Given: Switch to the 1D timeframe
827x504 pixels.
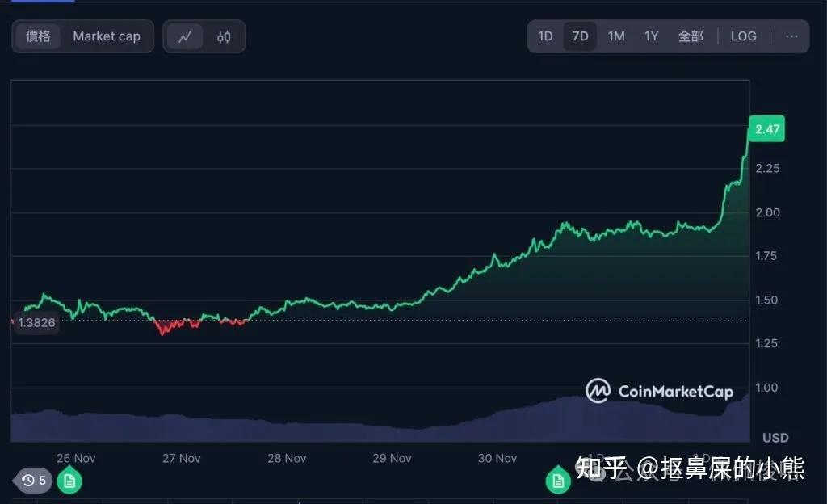Looking at the screenshot, I should [545, 36].
